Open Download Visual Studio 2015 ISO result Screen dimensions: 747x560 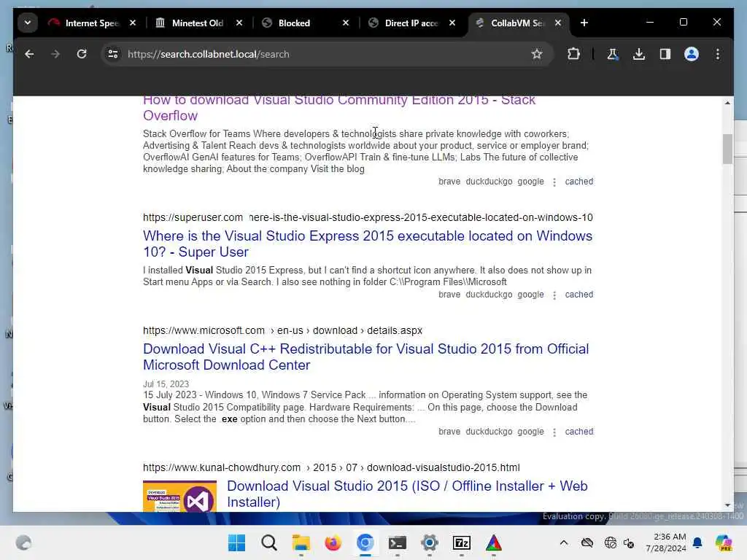pyautogui.click(x=407, y=494)
